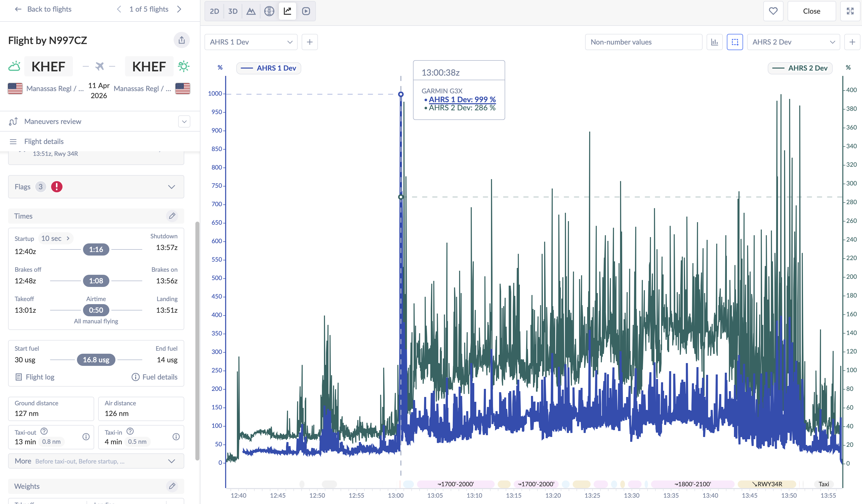Select ~1800'-2100' timeline segment
862x504 pixels.
(x=693, y=484)
